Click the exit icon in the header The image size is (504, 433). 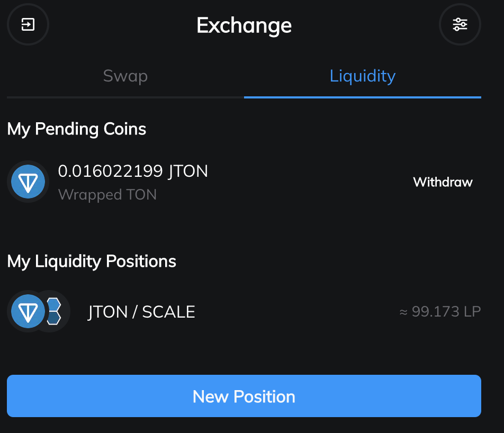tap(28, 24)
